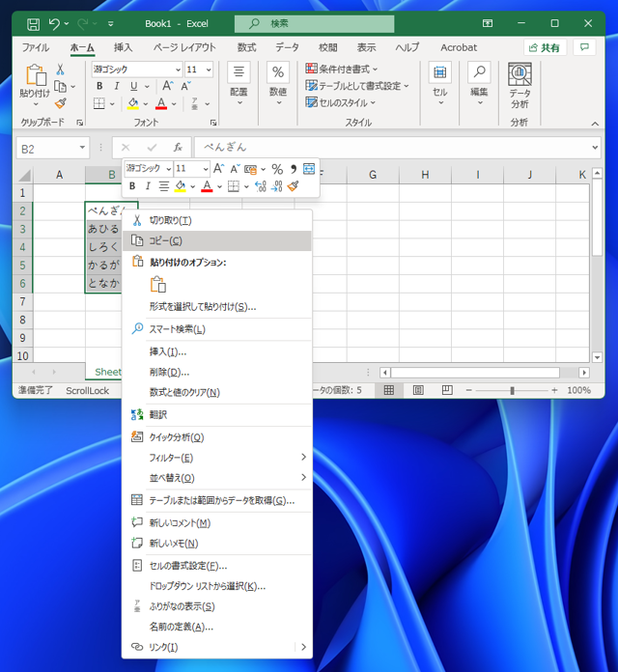The height and width of the screenshot is (672, 618).
Task: Choose セルの書式設定 in the context menu
Action: click(x=187, y=566)
